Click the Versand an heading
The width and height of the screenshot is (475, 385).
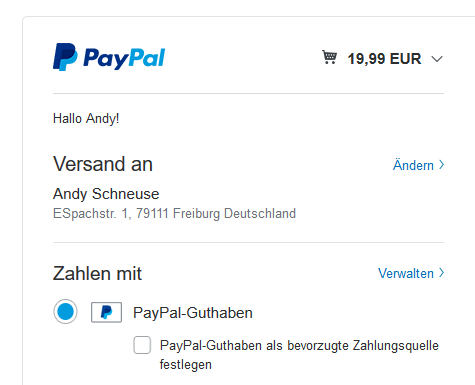tap(103, 164)
